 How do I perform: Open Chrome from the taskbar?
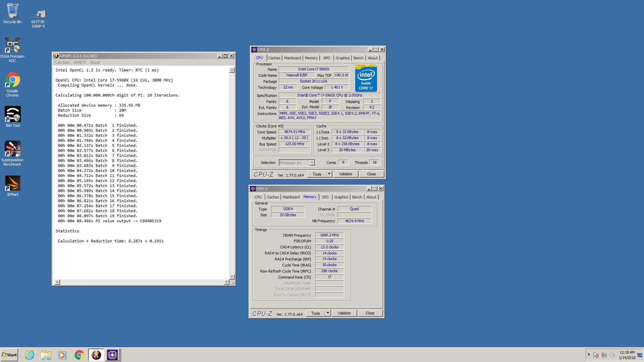click(x=79, y=355)
